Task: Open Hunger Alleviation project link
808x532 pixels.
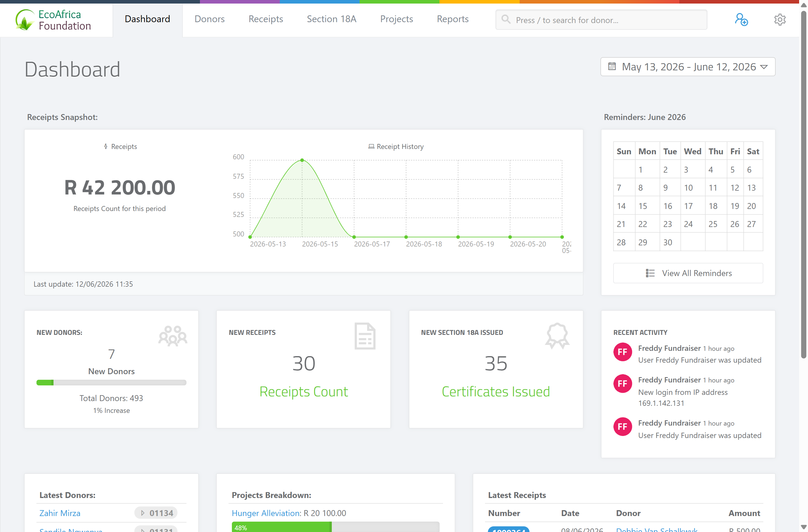Action: pos(266,513)
